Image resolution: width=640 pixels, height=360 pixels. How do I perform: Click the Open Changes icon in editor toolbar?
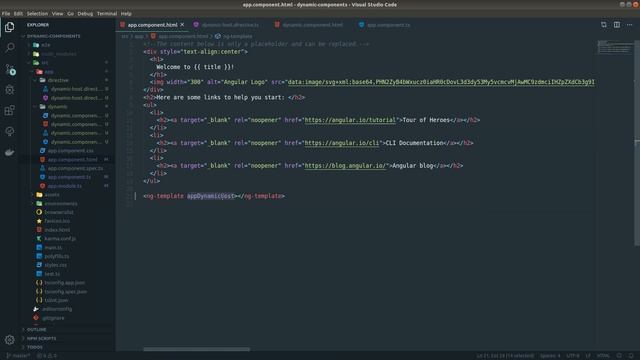point(604,25)
